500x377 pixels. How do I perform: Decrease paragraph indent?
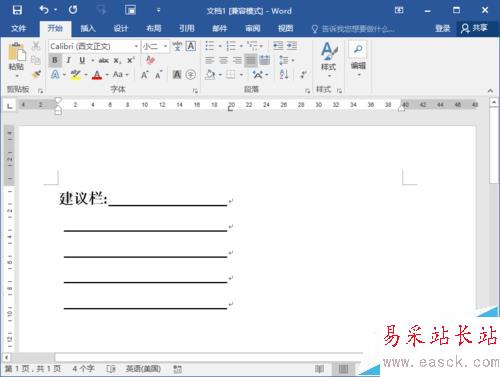coord(278,46)
